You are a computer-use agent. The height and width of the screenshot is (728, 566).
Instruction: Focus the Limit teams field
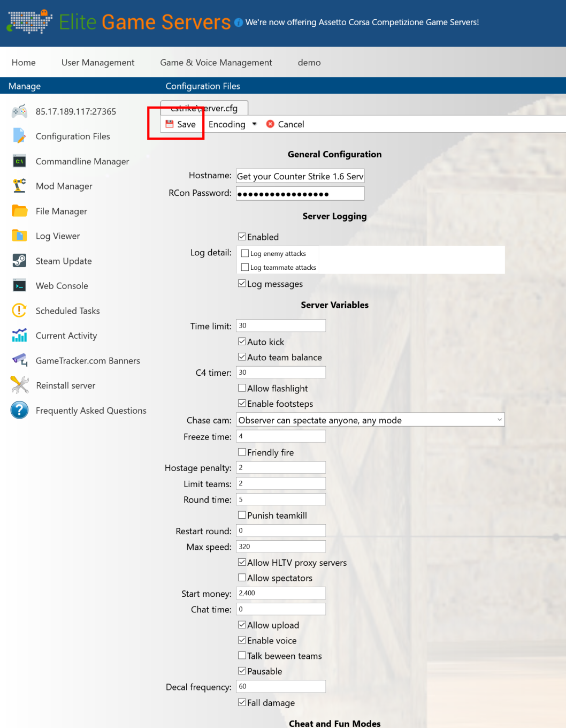pos(281,483)
